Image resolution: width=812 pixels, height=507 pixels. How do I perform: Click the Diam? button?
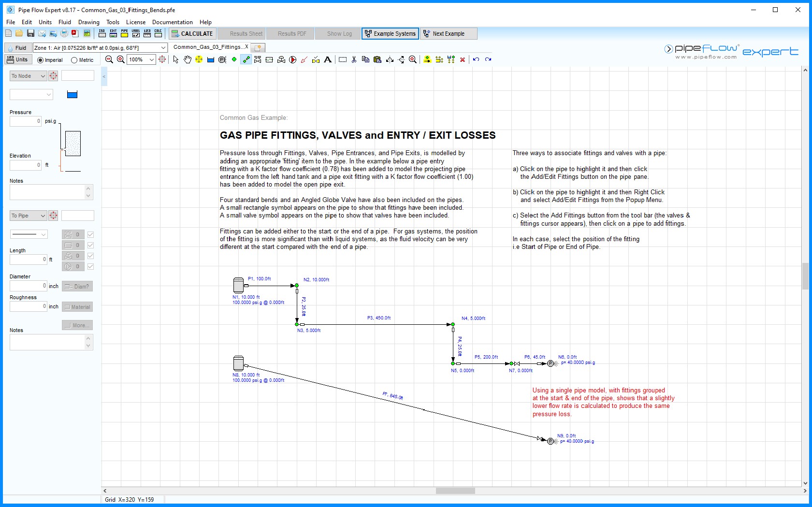[x=77, y=286]
